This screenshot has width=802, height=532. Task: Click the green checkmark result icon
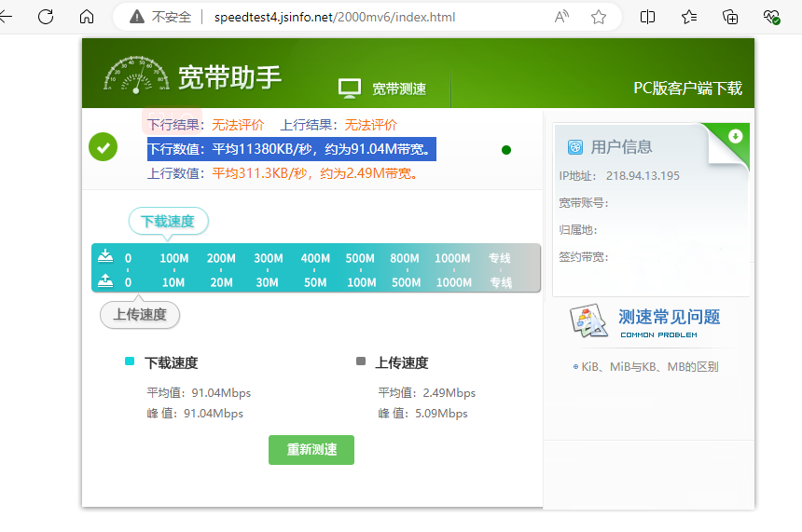(103, 146)
